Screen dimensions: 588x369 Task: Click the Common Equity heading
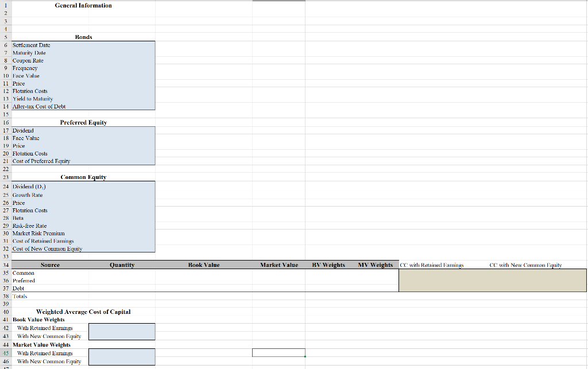(83, 177)
